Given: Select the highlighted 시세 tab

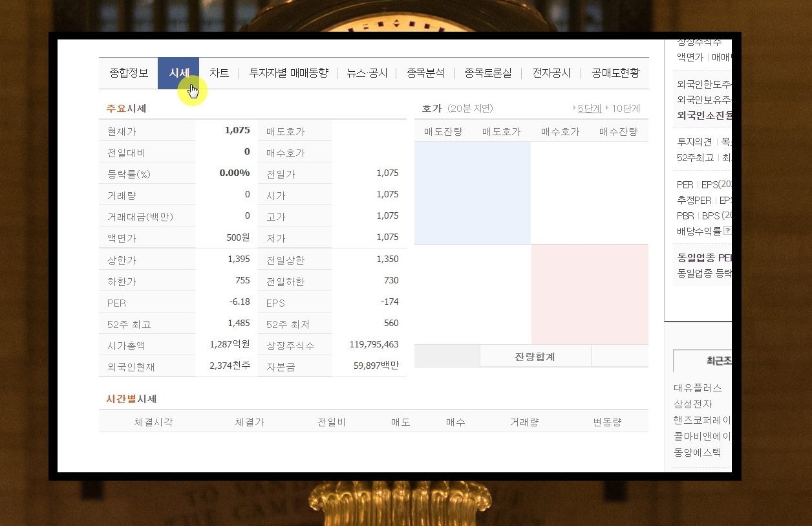Looking at the screenshot, I should [x=178, y=73].
